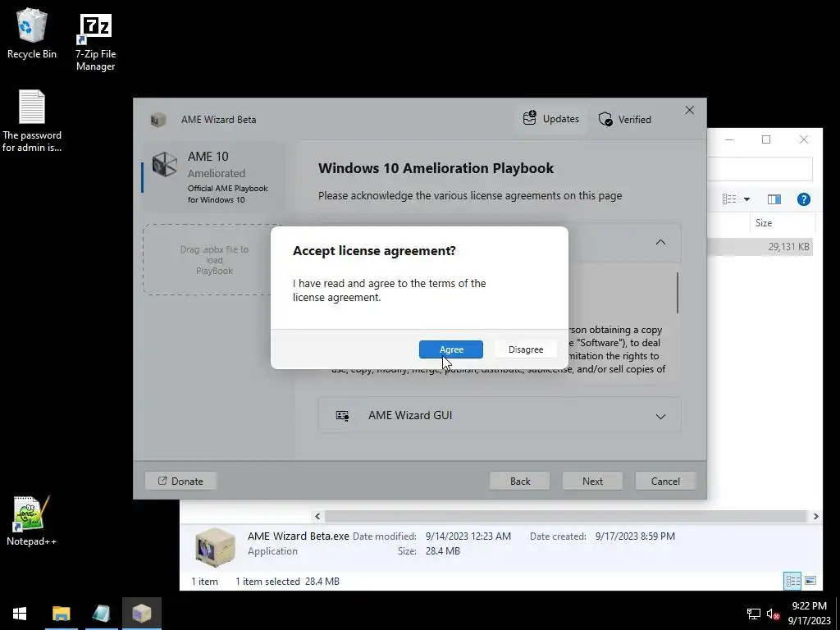Select the AME 10 playbook entry
This screenshot has width=840, height=630.
[x=213, y=177]
